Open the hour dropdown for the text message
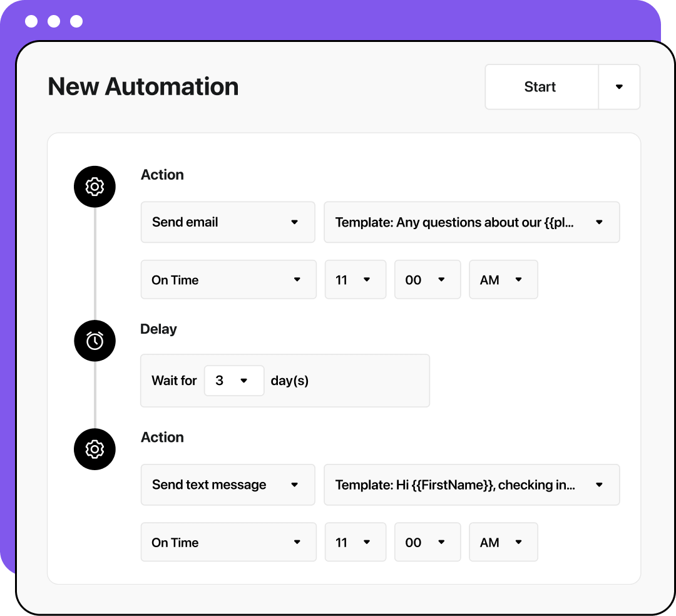Screen dimensions: 676x616 click(x=355, y=542)
